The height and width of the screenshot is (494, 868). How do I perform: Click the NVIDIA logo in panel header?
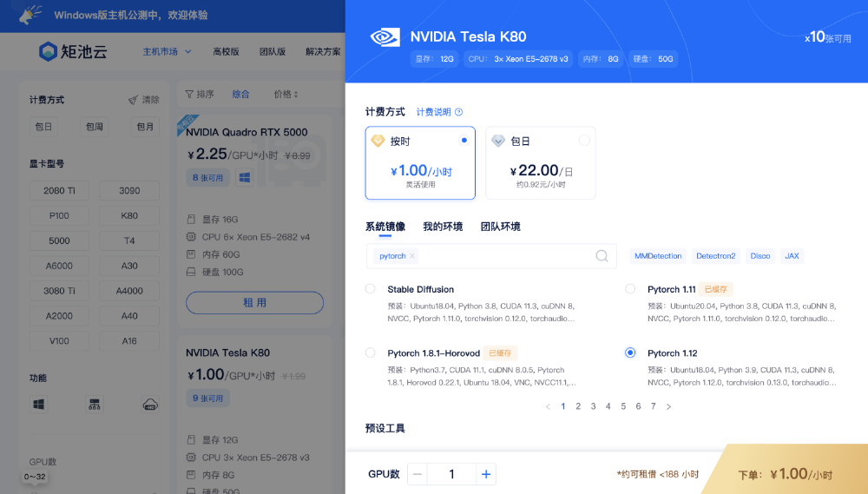click(x=385, y=37)
